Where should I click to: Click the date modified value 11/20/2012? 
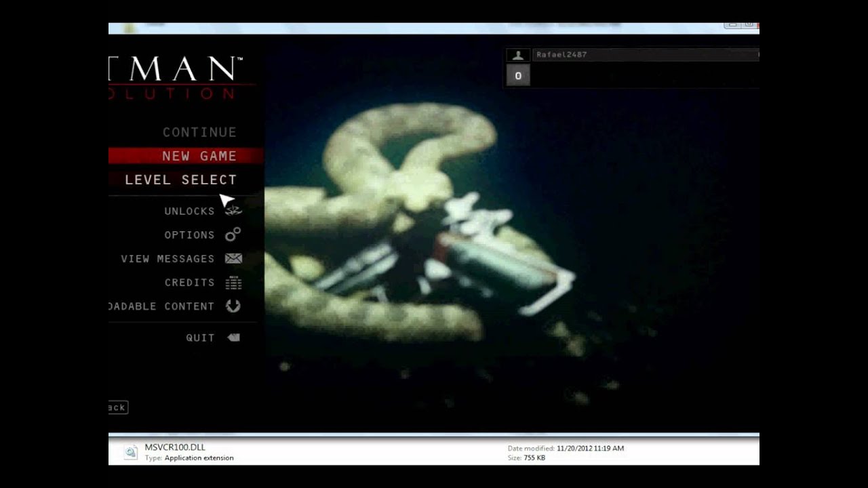tap(590, 449)
